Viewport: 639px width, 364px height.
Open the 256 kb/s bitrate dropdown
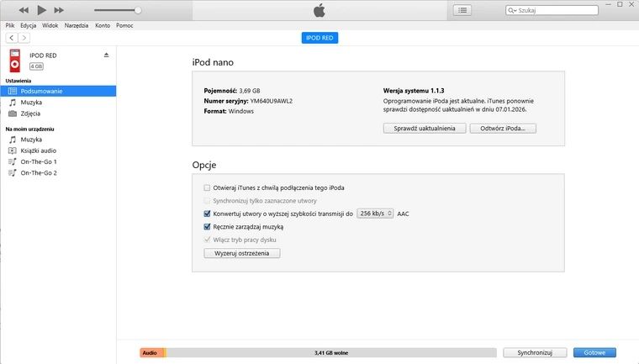[x=375, y=214]
